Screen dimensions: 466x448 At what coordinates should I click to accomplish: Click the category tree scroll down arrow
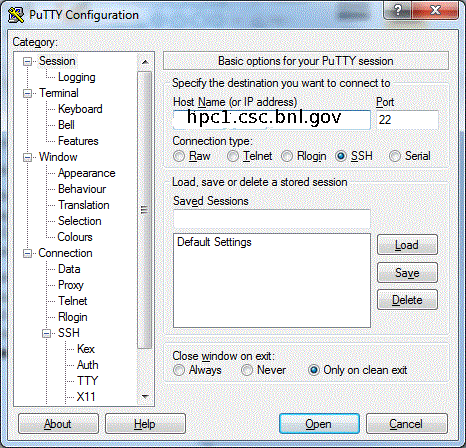pos(145,396)
